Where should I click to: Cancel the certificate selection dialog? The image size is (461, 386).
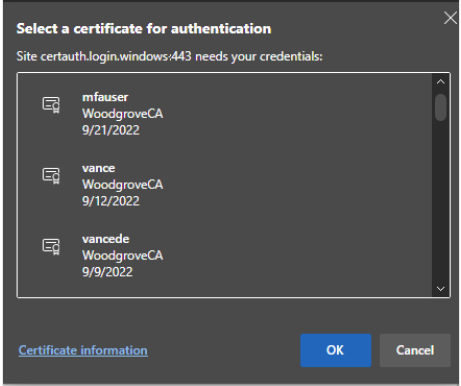pyautogui.click(x=415, y=350)
